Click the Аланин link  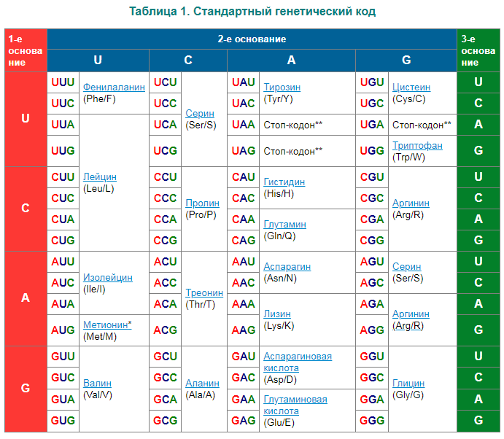(x=202, y=383)
